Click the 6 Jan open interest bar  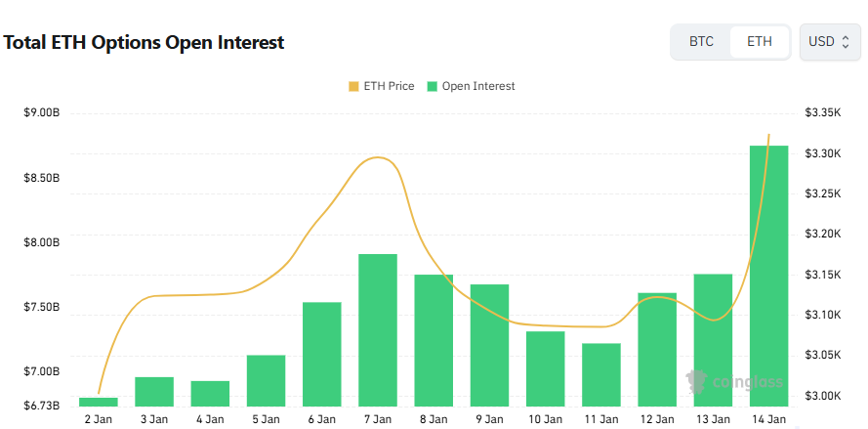322,354
